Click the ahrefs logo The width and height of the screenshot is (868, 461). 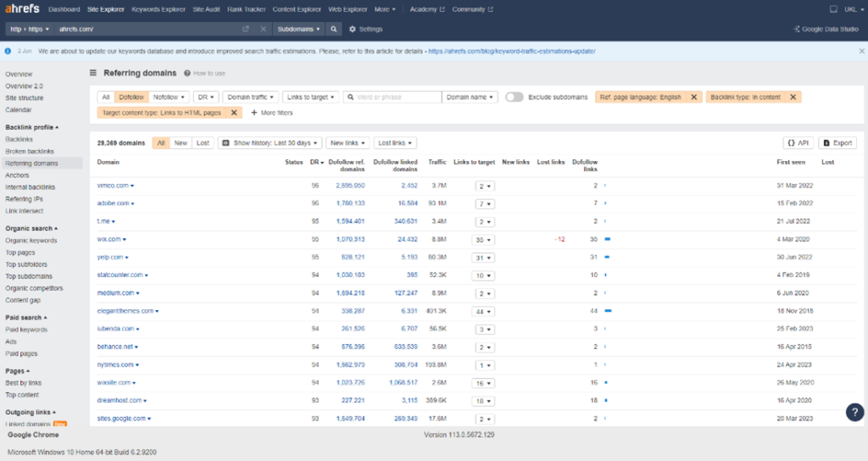22,8
